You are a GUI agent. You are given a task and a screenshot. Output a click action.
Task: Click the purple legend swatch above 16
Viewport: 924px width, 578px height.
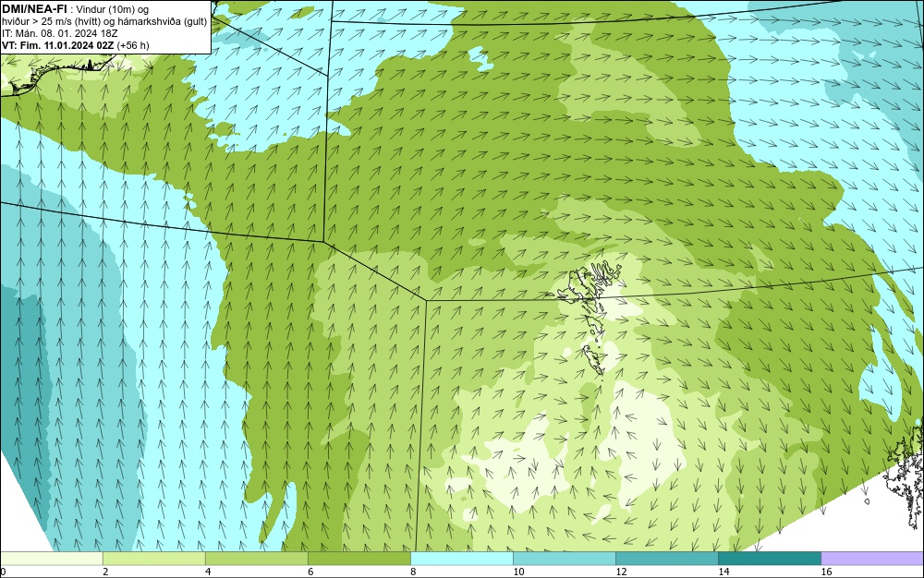pyautogui.click(x=872, y=558)
